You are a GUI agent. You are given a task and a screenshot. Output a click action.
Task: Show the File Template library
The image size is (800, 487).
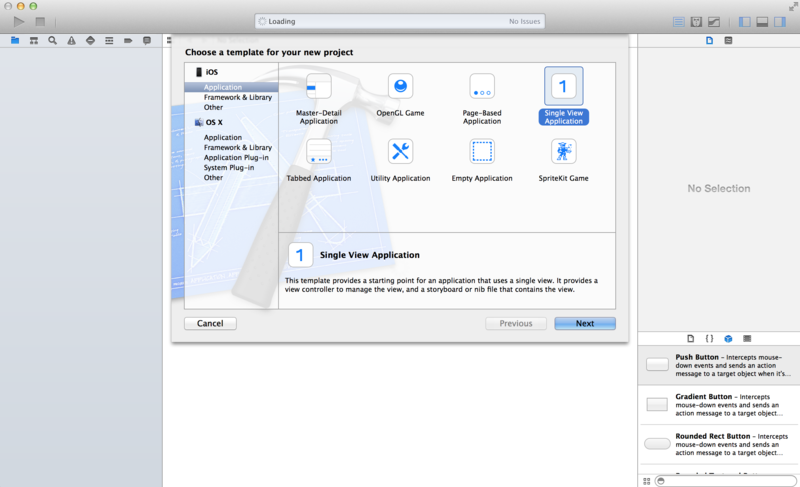pos(691,339)
